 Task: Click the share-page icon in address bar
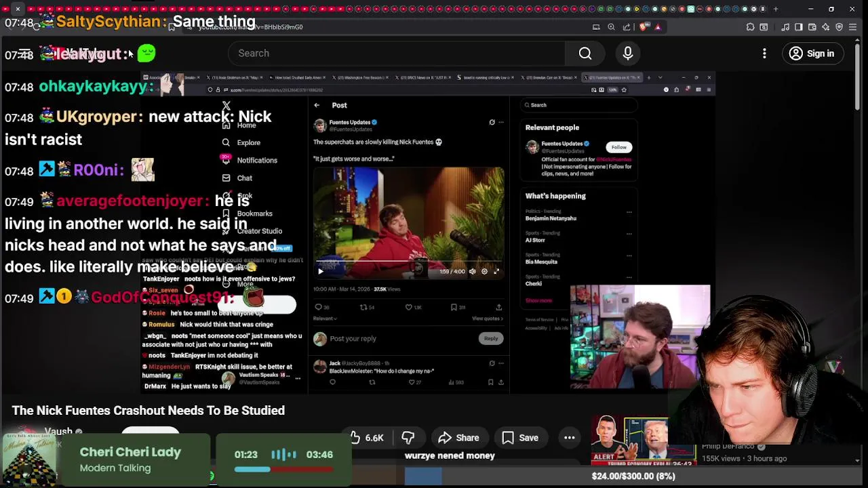pyautogui.click(x=627, y=27)
